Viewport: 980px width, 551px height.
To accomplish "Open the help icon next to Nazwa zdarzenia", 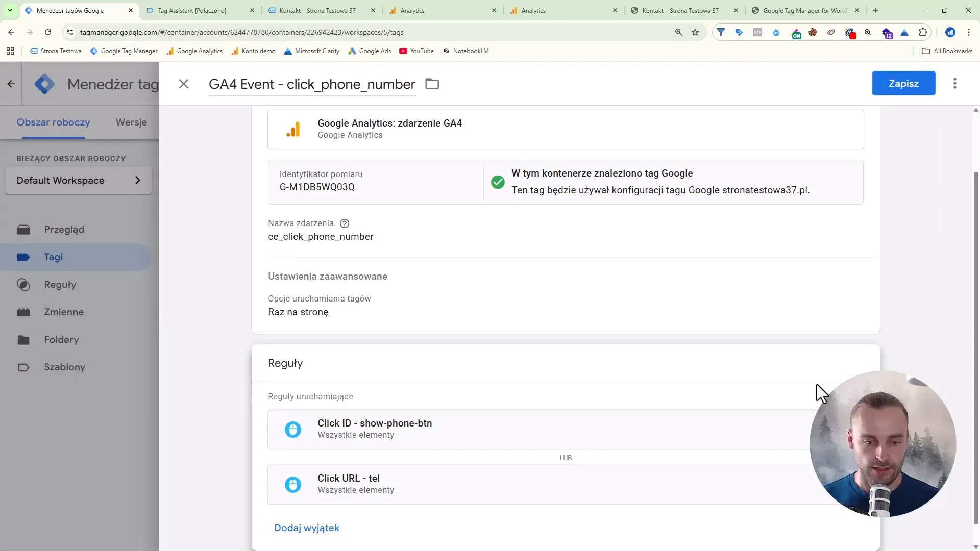I will tap(345, 223).
